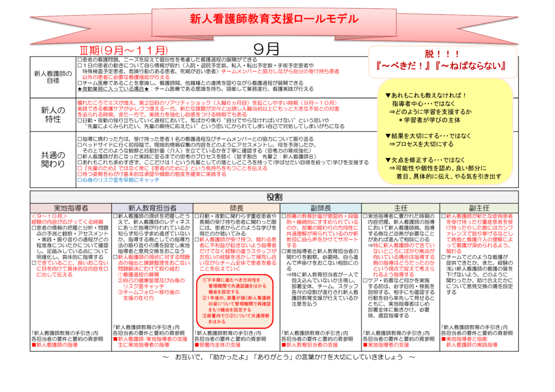Click '③チームフォロー移行後の' item
The image size is (555, 392).
coord(149,292)
